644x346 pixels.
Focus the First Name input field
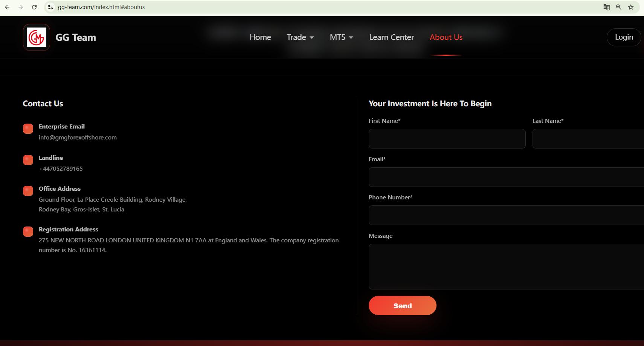pyautogui.click(x=447, y=139)
